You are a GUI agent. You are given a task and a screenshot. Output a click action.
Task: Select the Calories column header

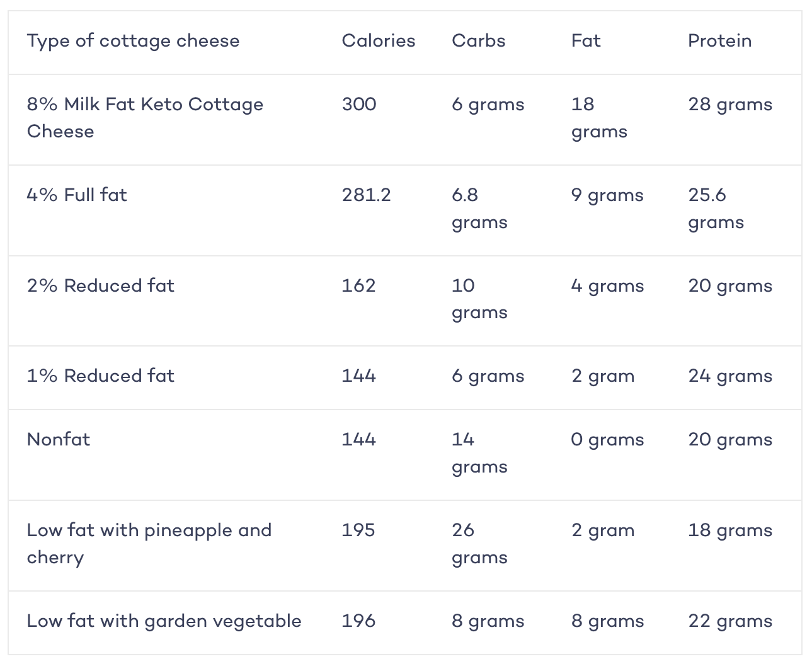378,41
